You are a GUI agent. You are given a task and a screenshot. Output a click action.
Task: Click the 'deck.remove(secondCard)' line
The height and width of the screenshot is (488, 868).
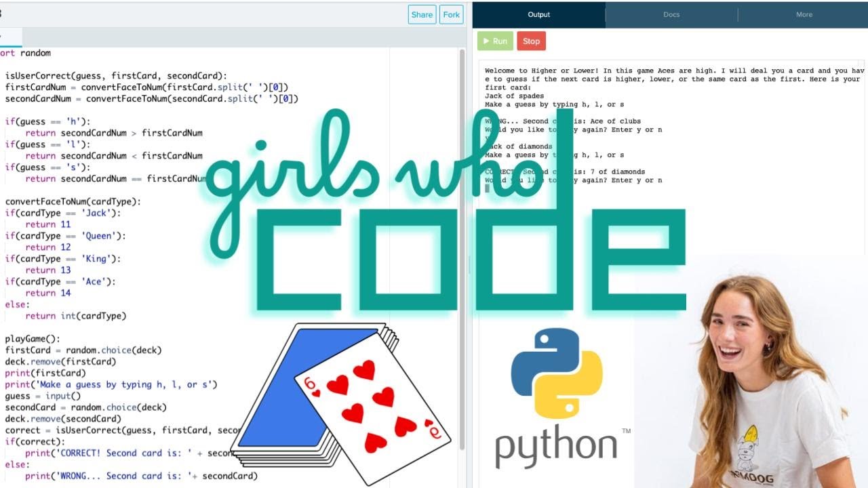click(x=63, y=419)
